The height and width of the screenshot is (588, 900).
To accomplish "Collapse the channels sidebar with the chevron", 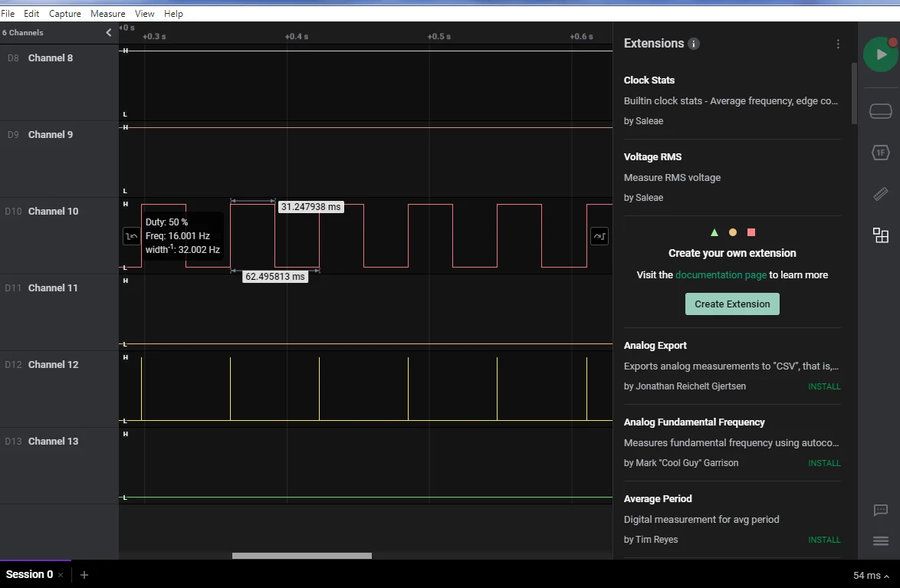I will coord(109,33).
